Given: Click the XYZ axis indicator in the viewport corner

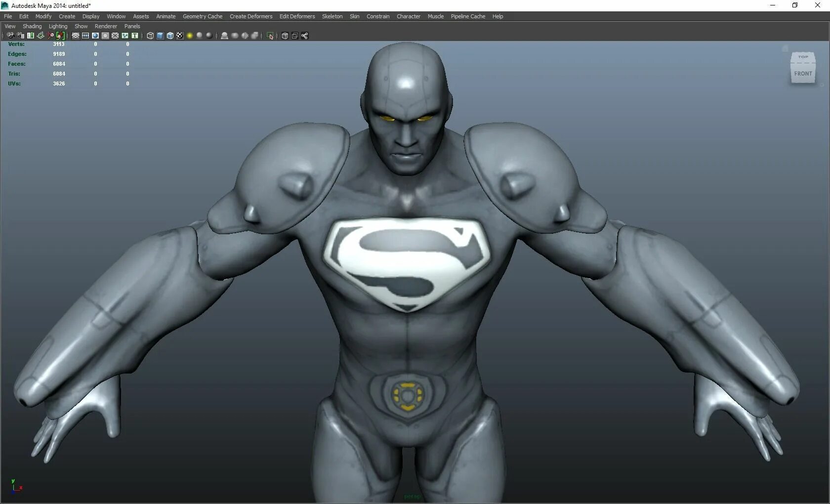Looking at the screenshot, I should (16, 486).
